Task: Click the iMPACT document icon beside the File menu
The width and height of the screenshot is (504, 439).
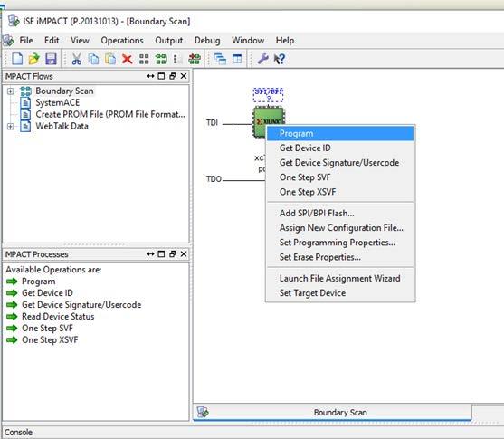Action: [x=8, y=41]
